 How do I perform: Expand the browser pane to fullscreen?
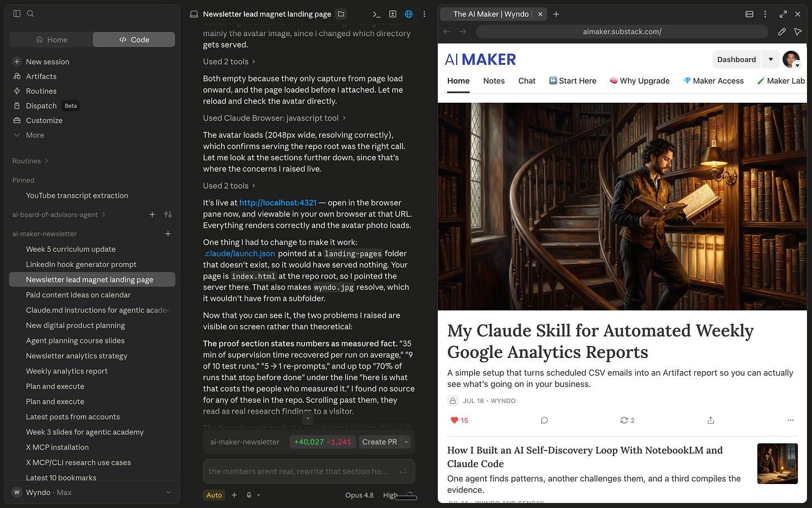click(783, 14)
